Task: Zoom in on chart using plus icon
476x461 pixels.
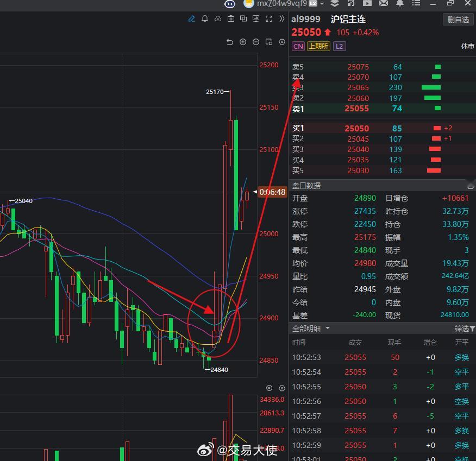Action: [242, 42]
